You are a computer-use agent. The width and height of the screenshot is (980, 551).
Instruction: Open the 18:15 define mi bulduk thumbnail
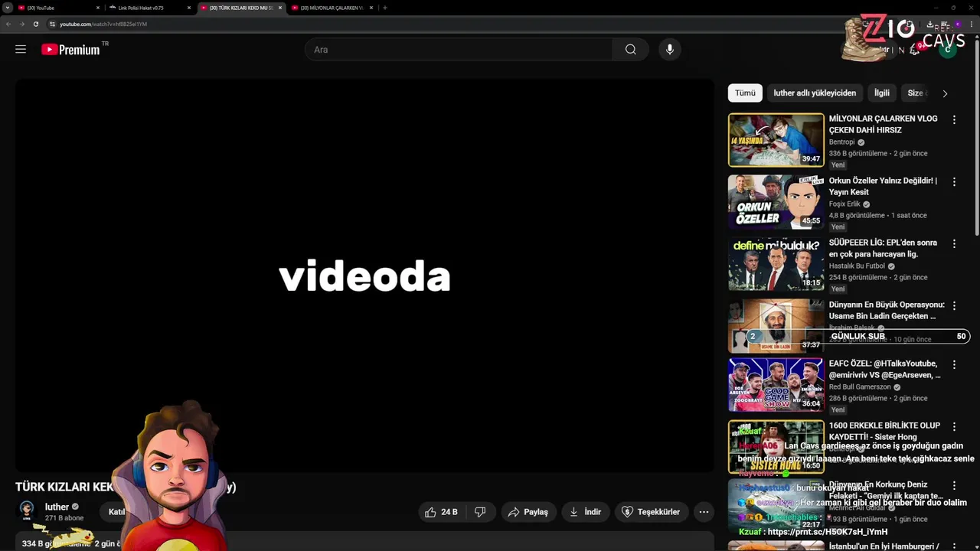coord(776,264)
